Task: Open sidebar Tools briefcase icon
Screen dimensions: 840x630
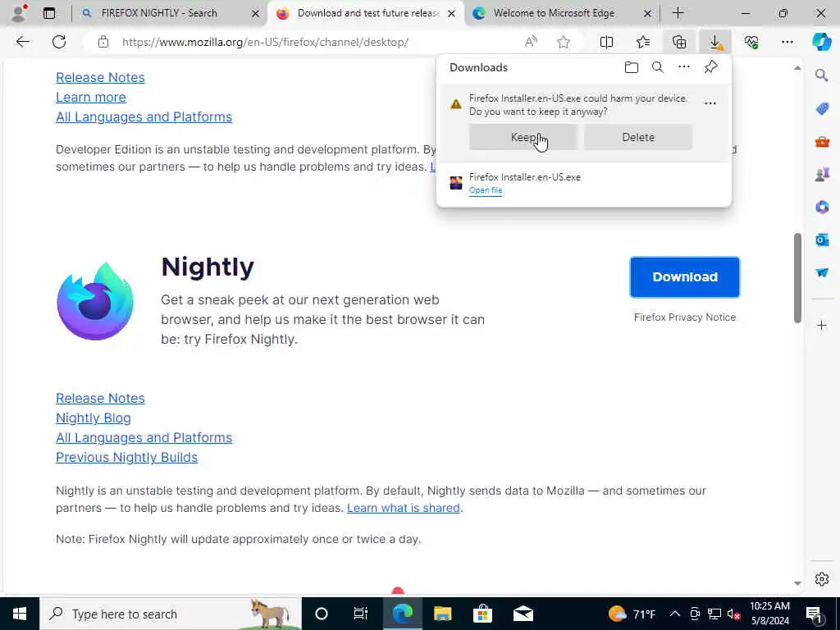Action: (822, 142)
